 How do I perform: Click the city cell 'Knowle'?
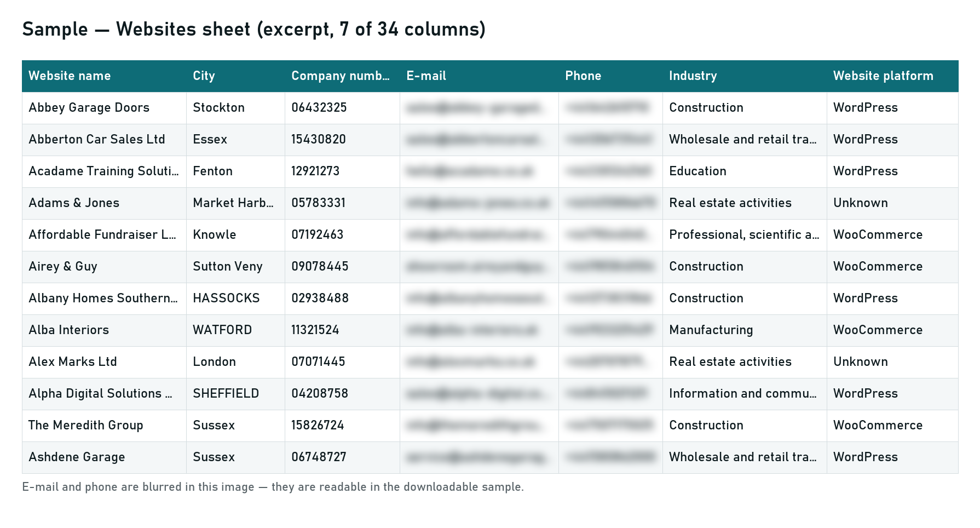(235, 235)
